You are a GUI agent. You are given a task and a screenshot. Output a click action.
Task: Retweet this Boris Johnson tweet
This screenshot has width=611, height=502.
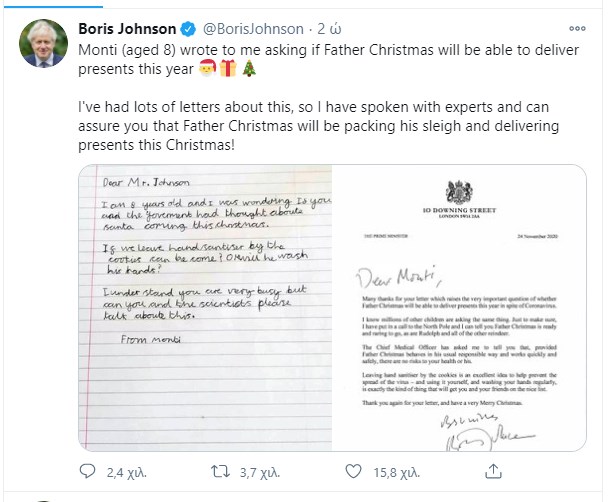coord(226,469)
